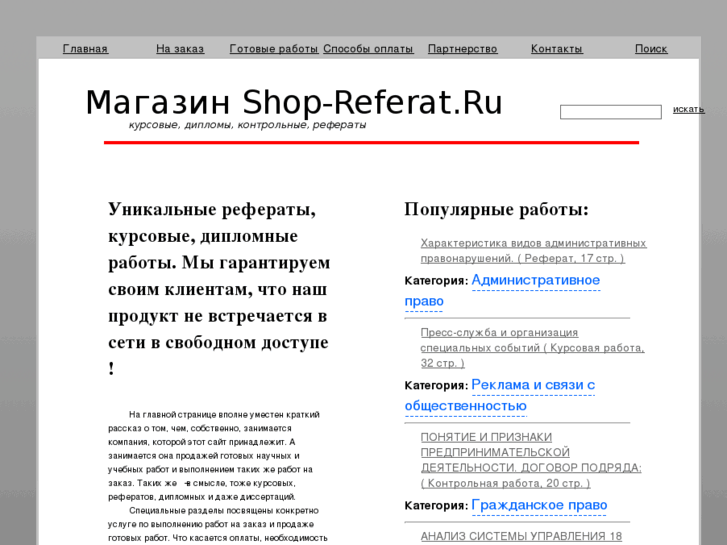Click the search text field

pos(611,112)
